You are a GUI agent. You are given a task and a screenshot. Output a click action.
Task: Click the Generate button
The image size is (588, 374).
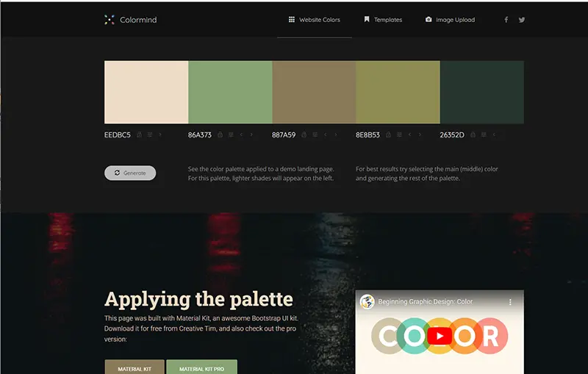(130, 173)
